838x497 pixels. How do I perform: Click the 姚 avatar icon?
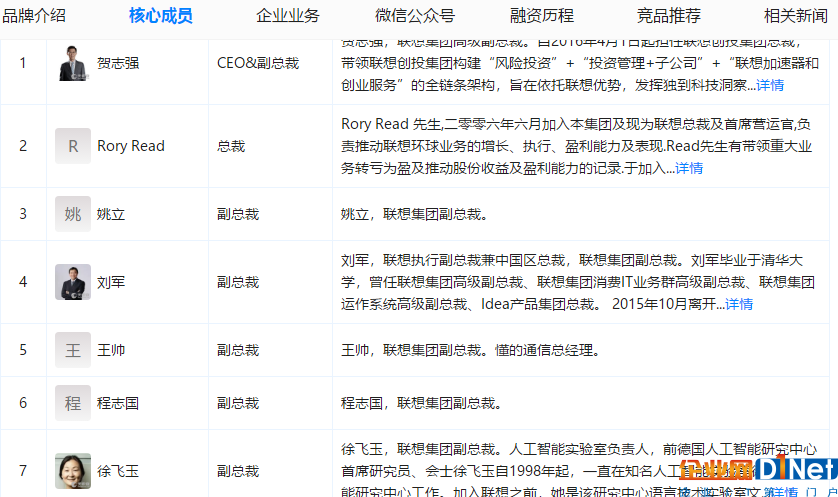point(73,214)
